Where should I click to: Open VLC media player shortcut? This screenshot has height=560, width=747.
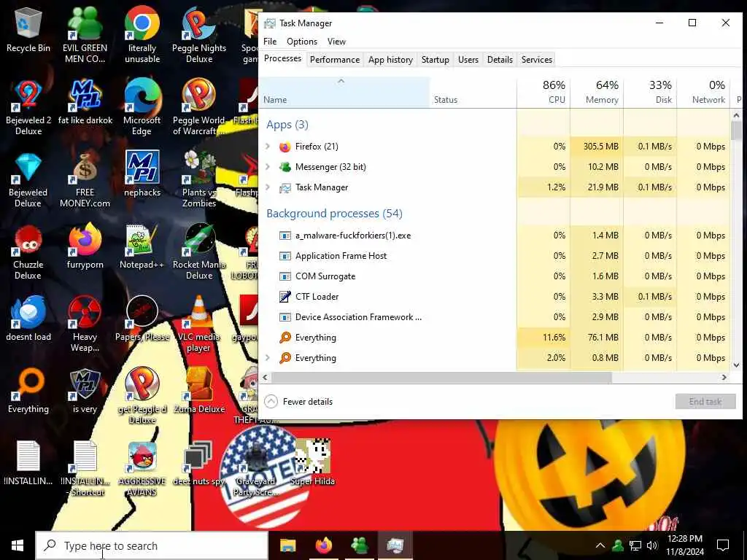pos(199,324)
